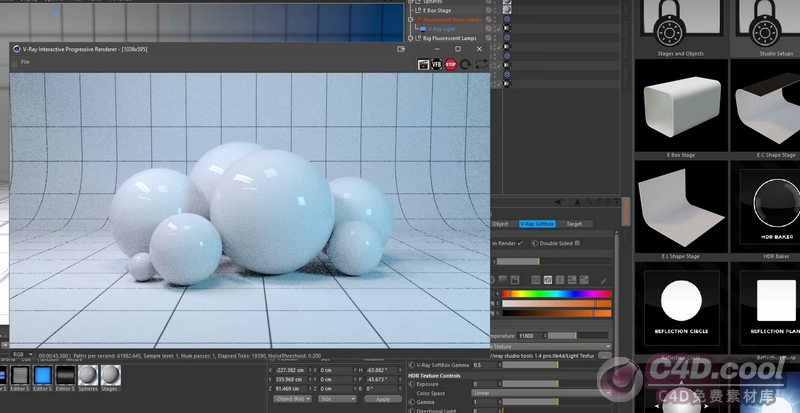
Task: Click the back arrow in the attribute manager header
Action: tap(558, 202)
